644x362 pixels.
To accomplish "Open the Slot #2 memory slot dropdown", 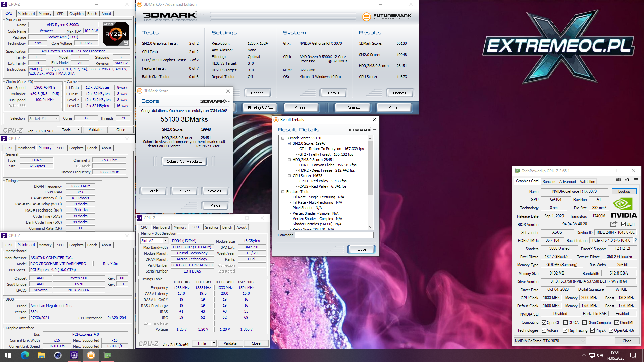I will (x=165, y=241).
